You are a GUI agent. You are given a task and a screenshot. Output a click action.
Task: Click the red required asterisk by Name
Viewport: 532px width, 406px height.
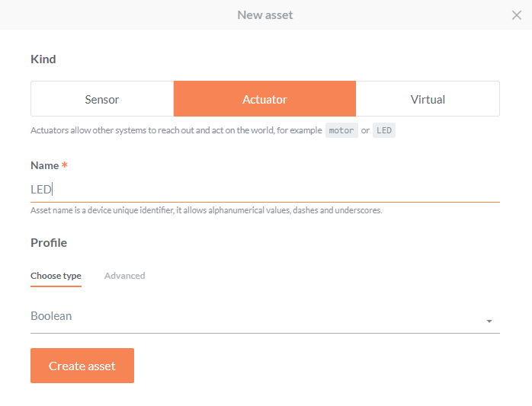(x=65, y=165)
